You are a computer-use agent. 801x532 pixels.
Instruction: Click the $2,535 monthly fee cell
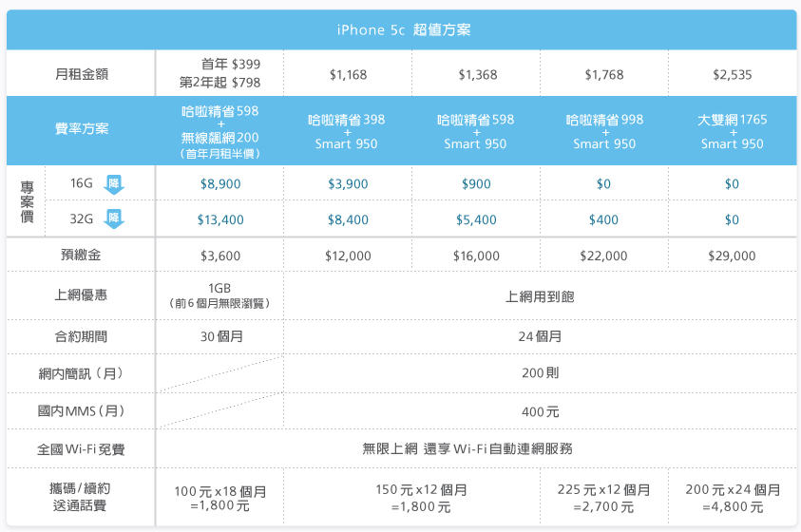coord(732,74)
